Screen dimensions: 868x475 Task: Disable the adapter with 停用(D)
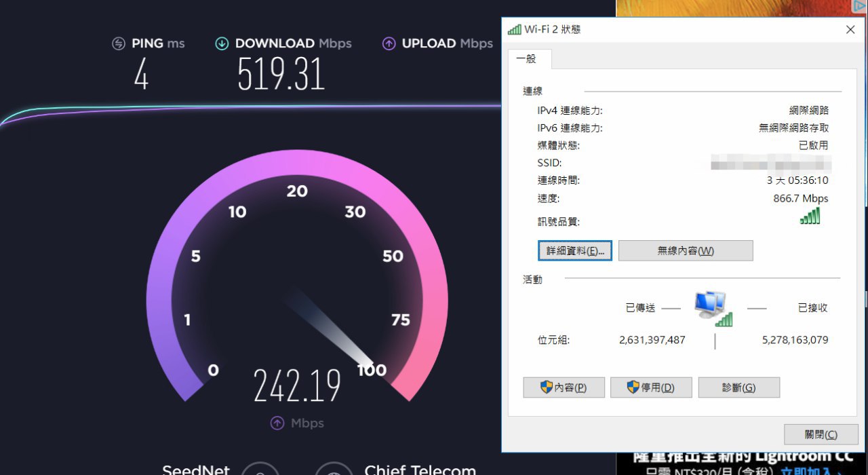pyautogui.click(x=651, y=387)
